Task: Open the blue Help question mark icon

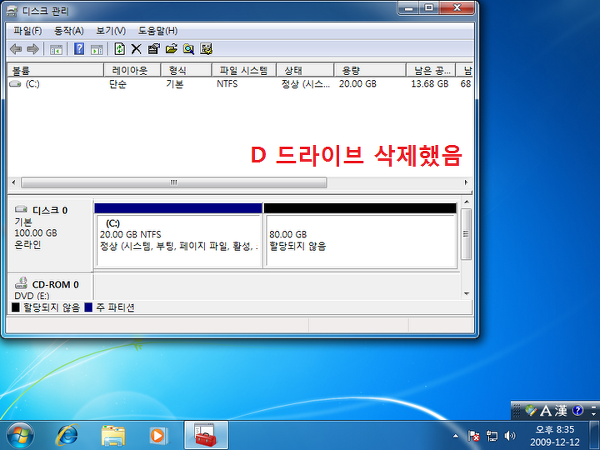Action: click(79, 49)
